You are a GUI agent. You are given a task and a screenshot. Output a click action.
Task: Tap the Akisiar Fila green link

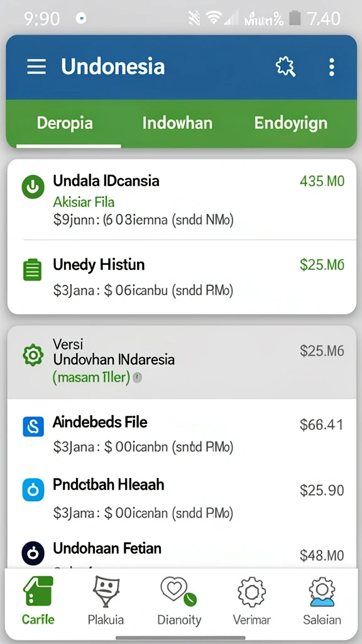click(84, 202)
